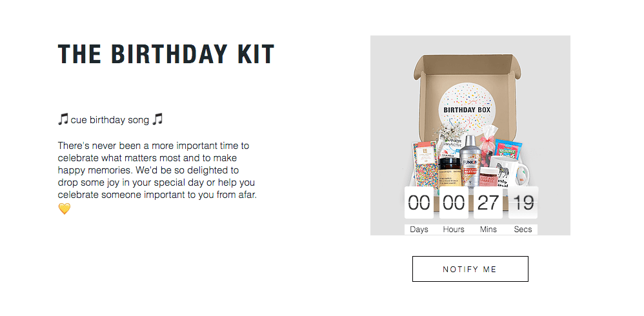Select the Birthday Box product image
Viewport: 644px width, 316px height.
click(x=470, y=135)
